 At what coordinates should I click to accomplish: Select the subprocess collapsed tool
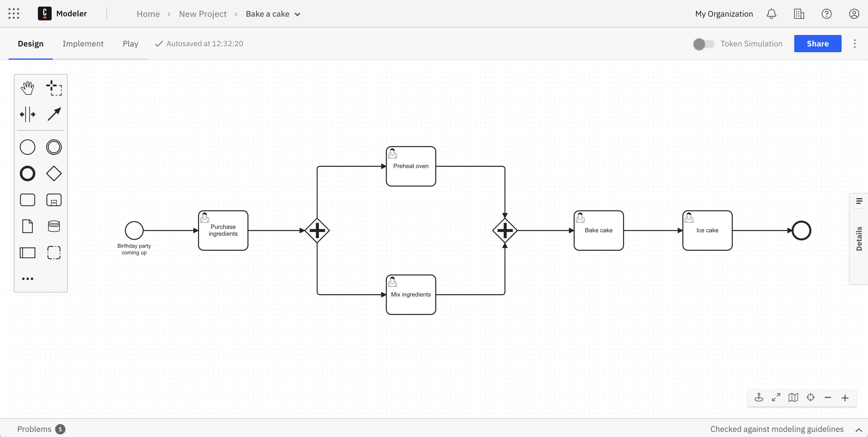point(54,200)
